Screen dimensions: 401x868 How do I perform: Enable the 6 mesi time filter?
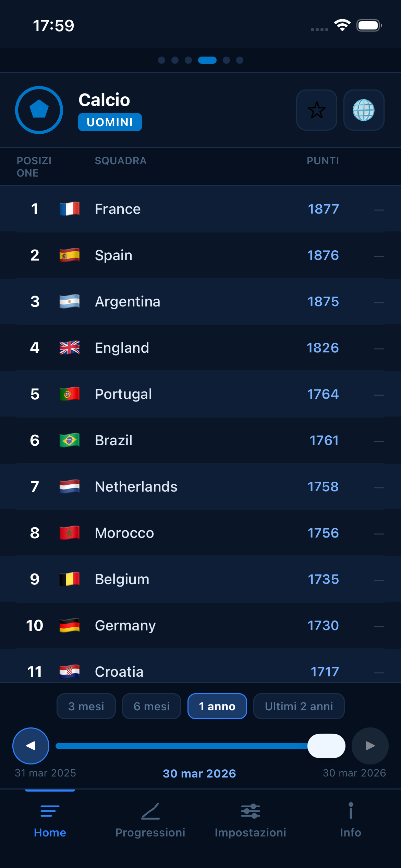pos(151,706)
